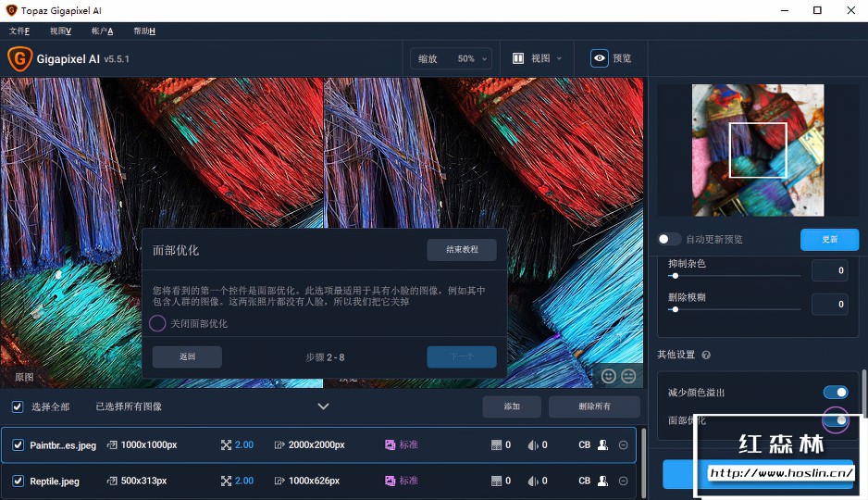The height and width of the screenshot is (500, 868).
Task: Click the 2.00 scale value for Reptile.jpeg
Action: coord(244,481)
